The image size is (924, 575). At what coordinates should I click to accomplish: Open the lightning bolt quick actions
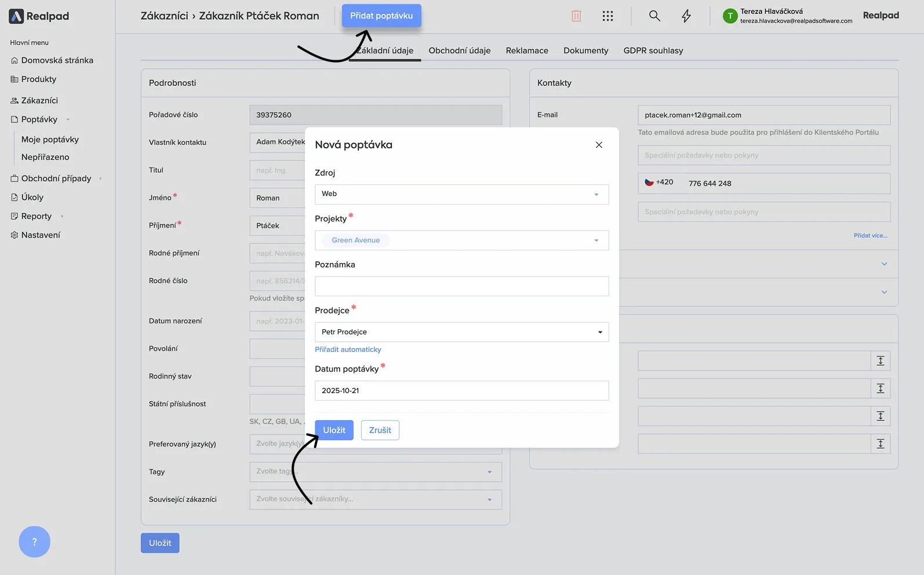tap(686, 16)
